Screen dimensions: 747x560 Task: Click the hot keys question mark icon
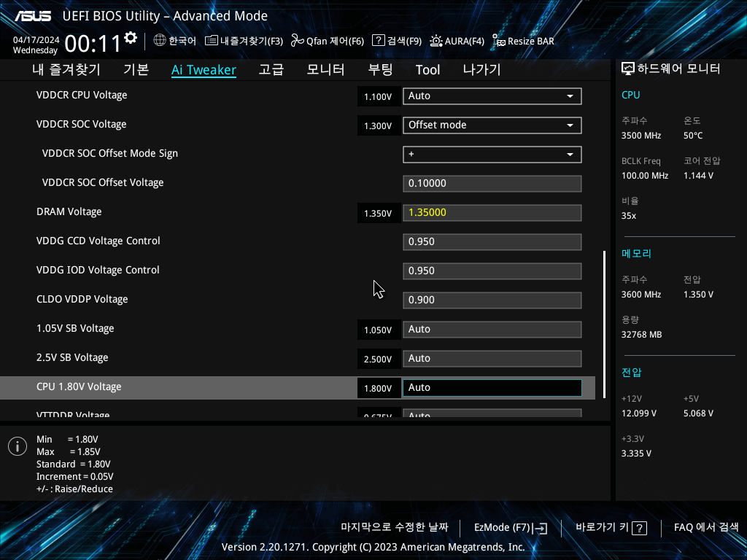(x=639, y=528)
